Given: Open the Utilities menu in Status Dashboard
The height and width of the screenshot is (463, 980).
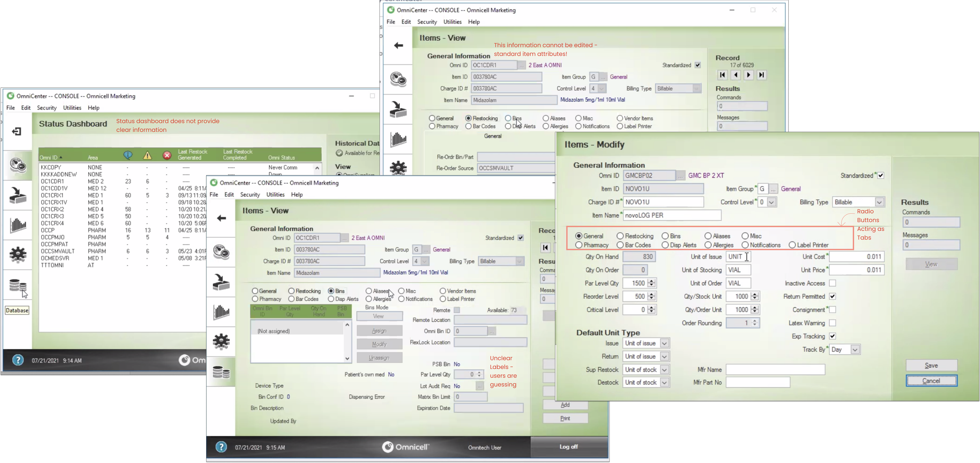Looking at the screenshot, I should coord(72,107).
